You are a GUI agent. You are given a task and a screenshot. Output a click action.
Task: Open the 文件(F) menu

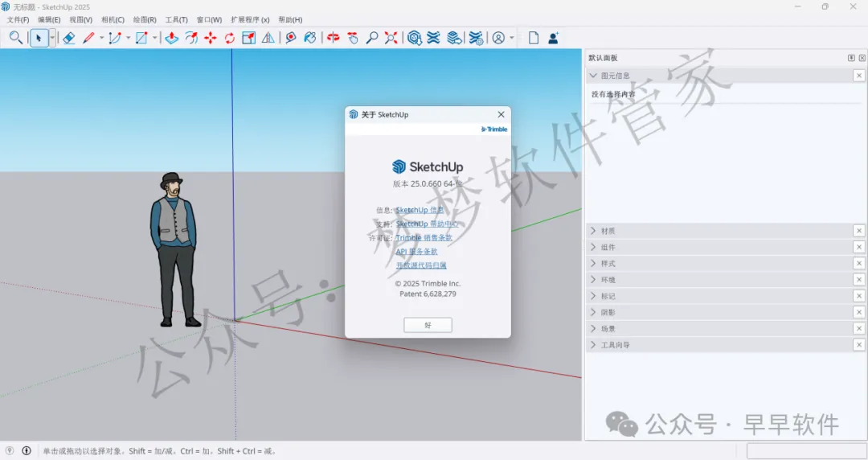[18, 19]
